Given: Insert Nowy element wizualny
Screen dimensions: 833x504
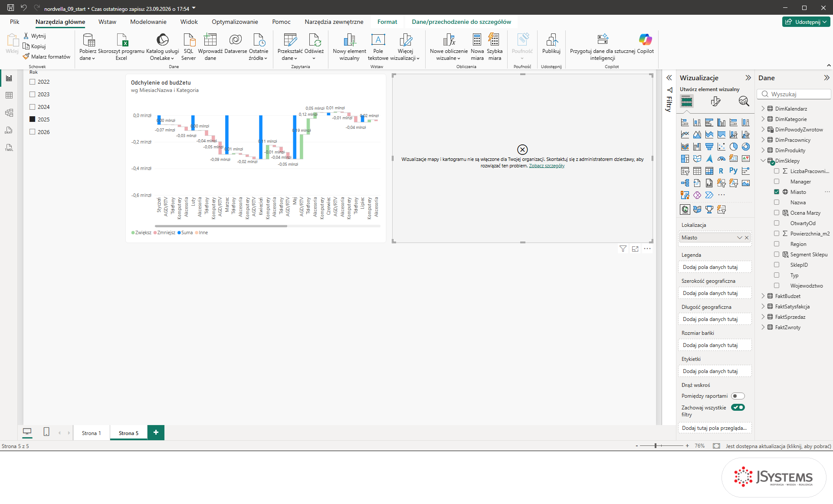Looking at the screenshot, I should pos(349,47).
